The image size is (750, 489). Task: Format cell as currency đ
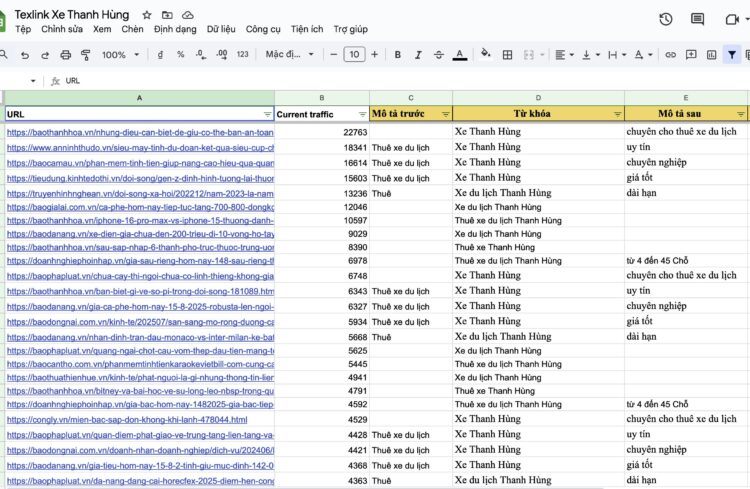[160, 55]
